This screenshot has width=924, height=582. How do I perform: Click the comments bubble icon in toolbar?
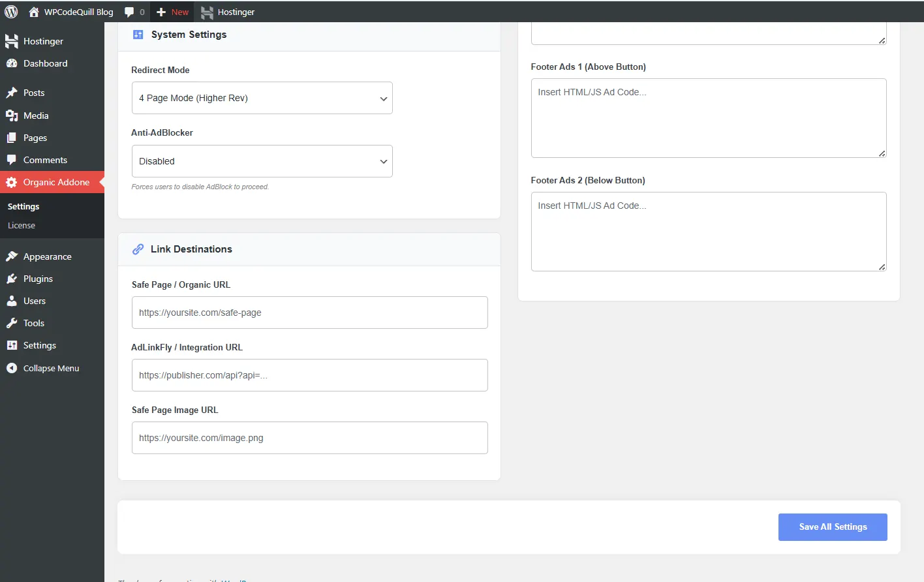129,12
